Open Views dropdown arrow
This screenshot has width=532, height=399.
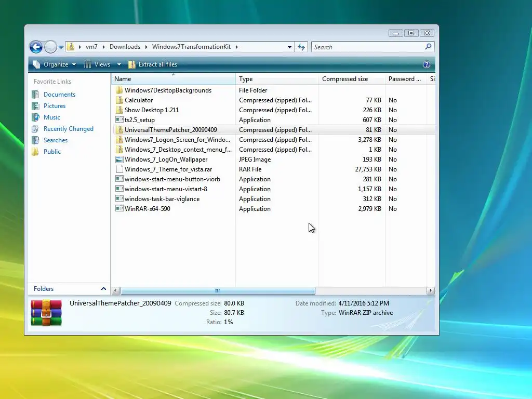pos(119,64)
